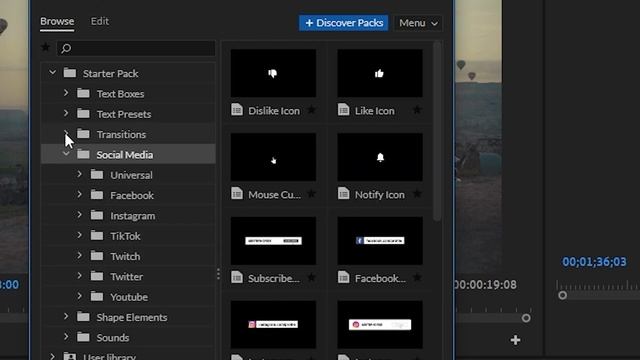Select the Like Icon thumbnail
The width and height of the screenshot is (640, 360).
[x=380, y=73]
